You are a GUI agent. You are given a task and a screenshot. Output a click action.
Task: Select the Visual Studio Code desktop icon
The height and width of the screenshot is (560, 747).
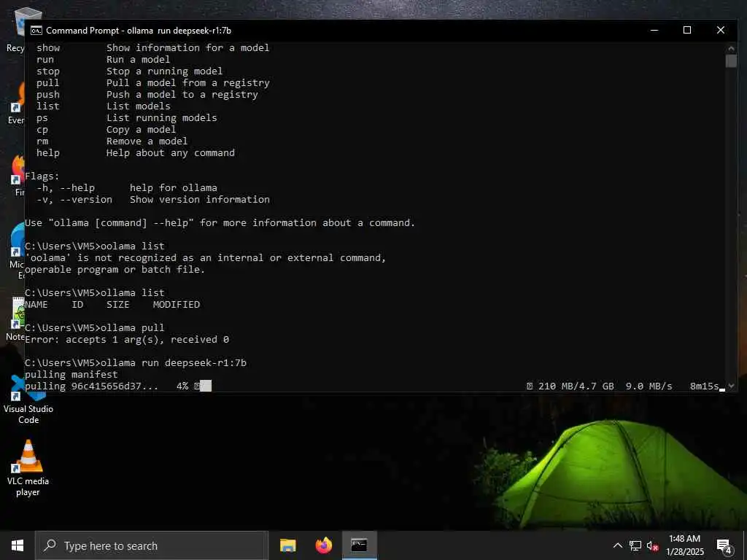pos(28,399)
